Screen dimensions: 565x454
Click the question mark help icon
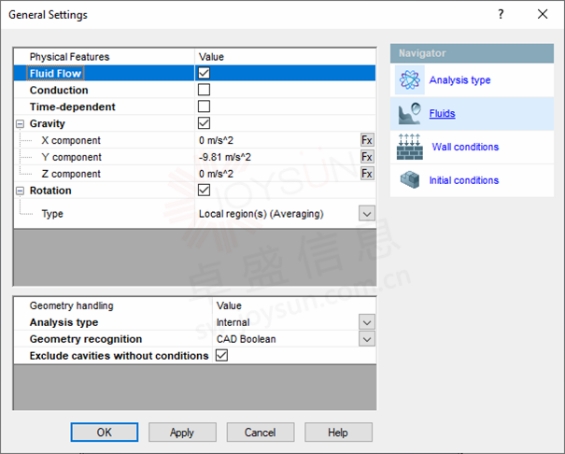click(501, 14)
